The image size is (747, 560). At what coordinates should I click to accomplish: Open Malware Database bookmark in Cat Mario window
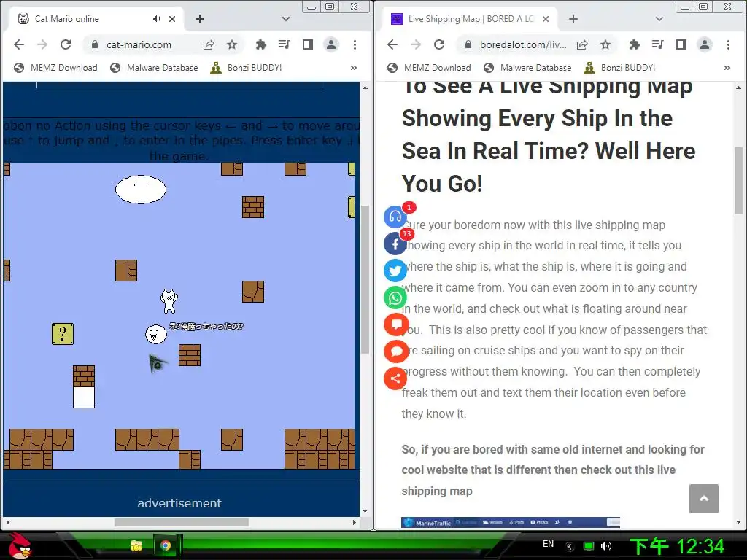[154, 68]
